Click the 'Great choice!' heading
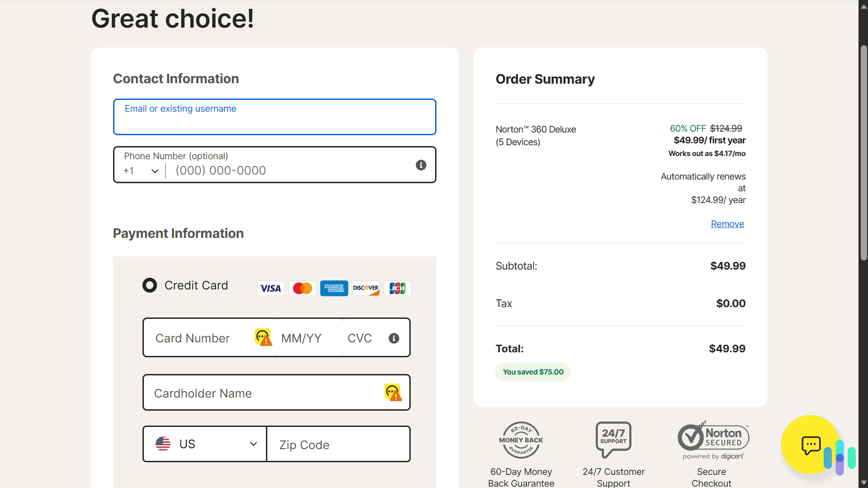This screenshot has height=488, width=868. click(x=172, y=19)
